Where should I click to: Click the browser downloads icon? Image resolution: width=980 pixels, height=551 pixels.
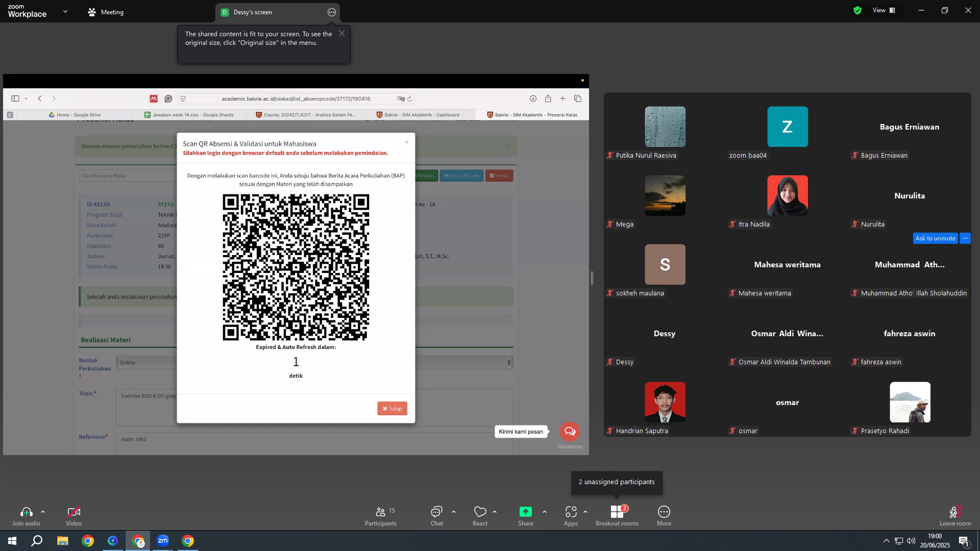click(x=533, y=98)
